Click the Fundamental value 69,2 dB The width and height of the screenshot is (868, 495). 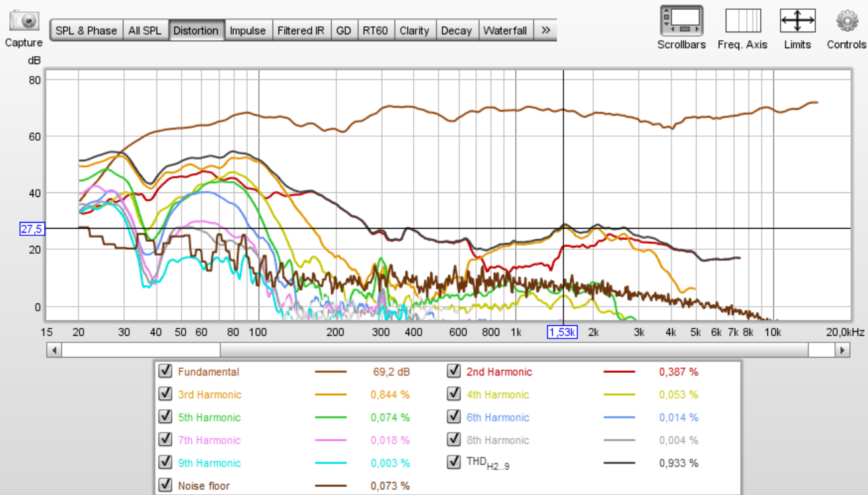tap(391, 372)
